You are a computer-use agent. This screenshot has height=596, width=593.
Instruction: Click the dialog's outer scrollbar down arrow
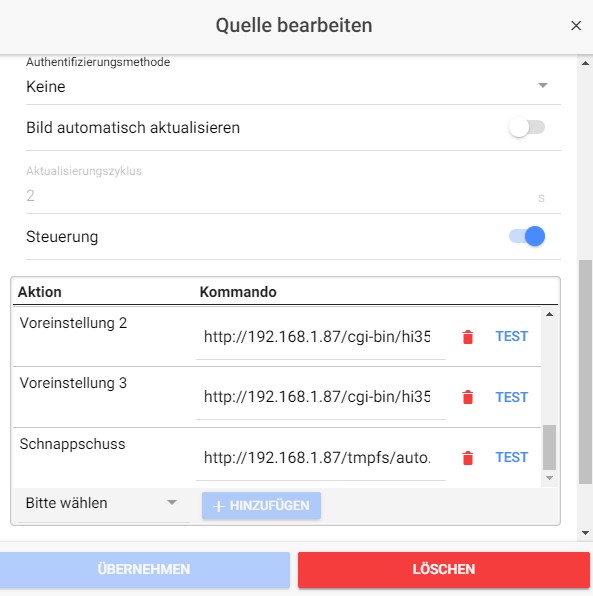click(x=585, y=533)
